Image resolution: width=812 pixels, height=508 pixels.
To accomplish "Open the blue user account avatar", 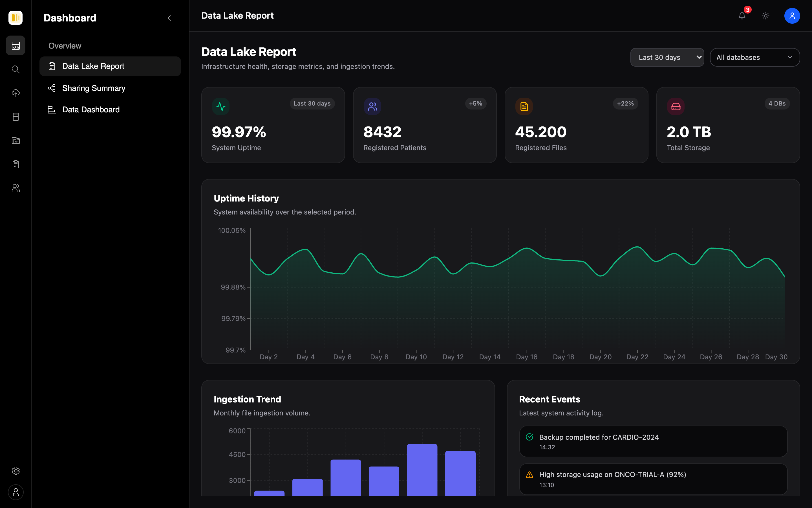I will coord(792,16).
